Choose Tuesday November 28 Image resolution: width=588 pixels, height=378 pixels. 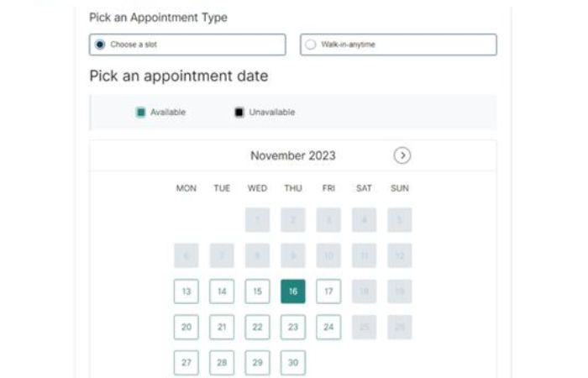(222, 362)
